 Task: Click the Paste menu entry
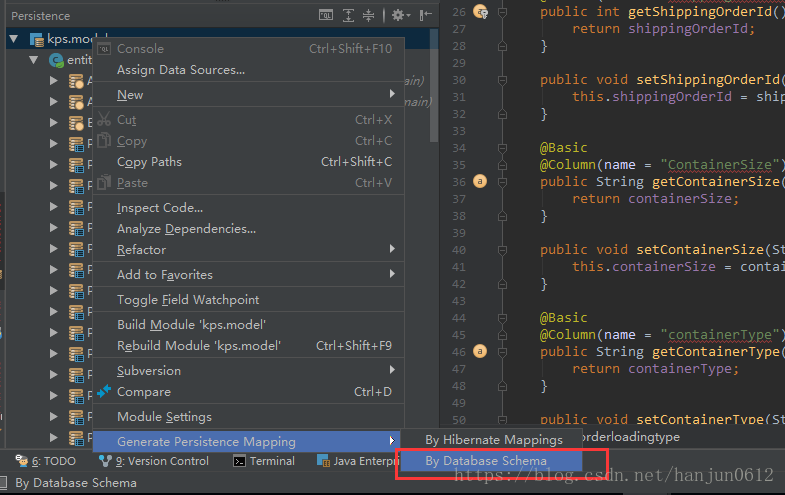(248, 183)
